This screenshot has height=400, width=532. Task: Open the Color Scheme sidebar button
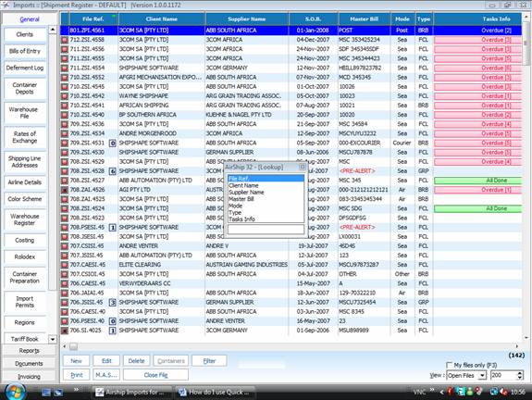point(25,199)
